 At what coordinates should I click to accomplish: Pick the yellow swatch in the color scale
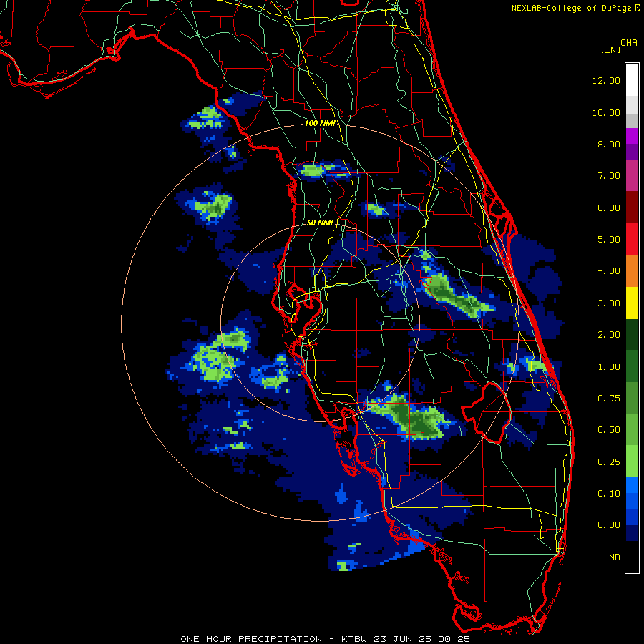point(632,303)
